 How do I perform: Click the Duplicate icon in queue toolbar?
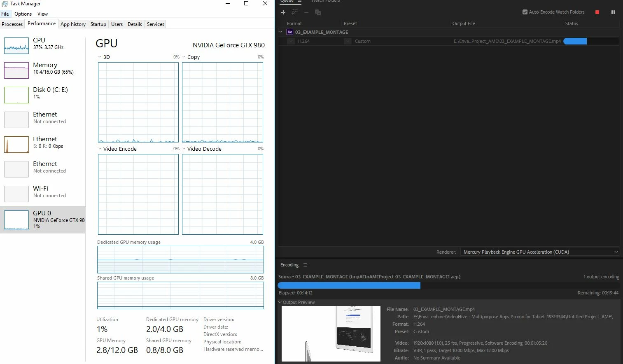pyautogui.click(x=318, y=12)
